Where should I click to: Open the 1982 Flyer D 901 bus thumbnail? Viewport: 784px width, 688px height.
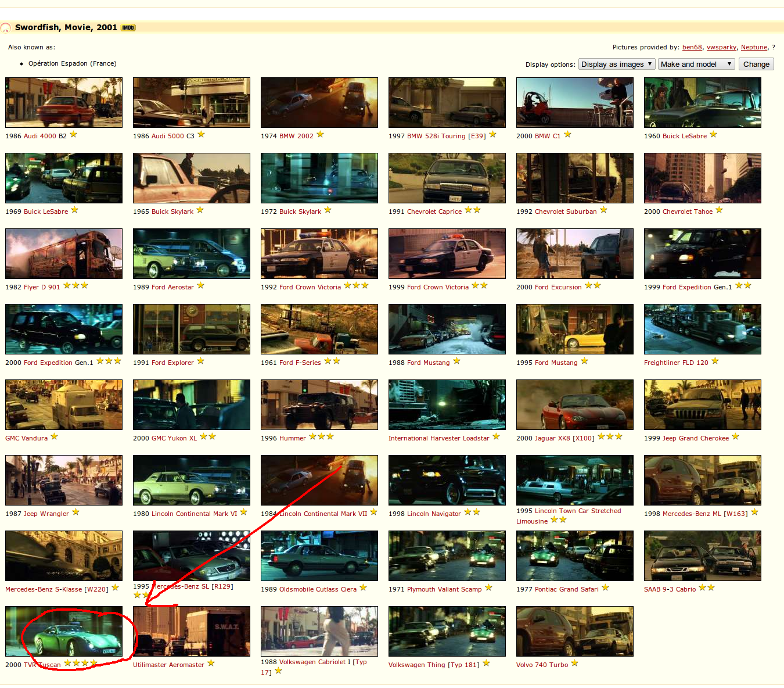(64, 253)
